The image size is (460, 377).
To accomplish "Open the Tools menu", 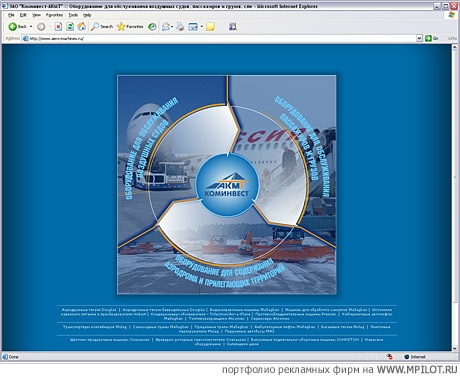I will click(73, 15).
